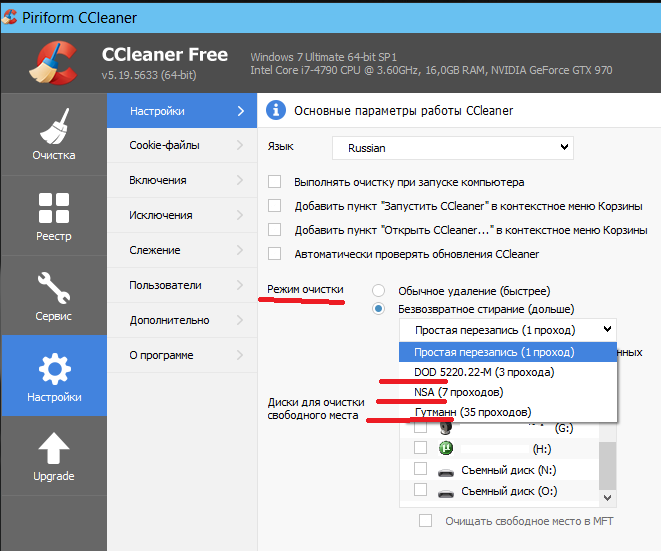Choose NSA (7 проходов) option

coord(508,392)
